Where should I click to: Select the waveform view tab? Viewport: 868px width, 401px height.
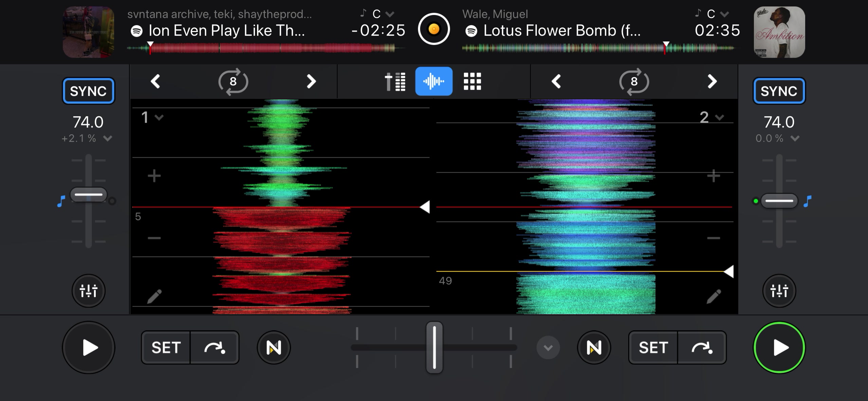[x=434, y=81]
